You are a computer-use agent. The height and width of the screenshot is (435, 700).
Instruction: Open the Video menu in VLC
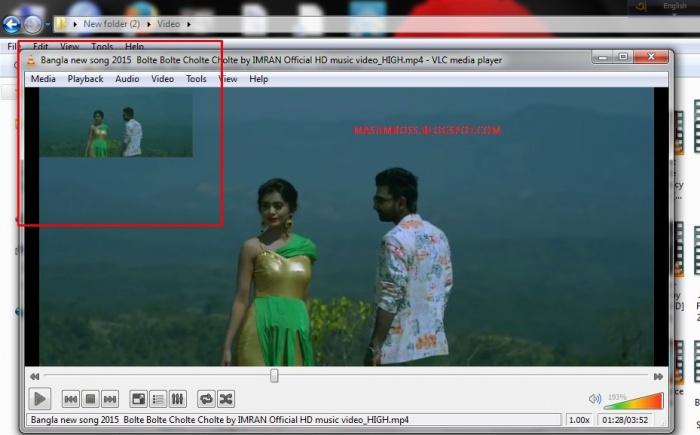162,79
